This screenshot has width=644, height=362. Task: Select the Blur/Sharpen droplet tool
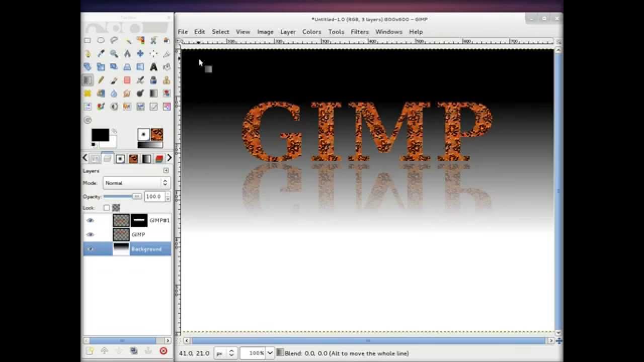114,93
